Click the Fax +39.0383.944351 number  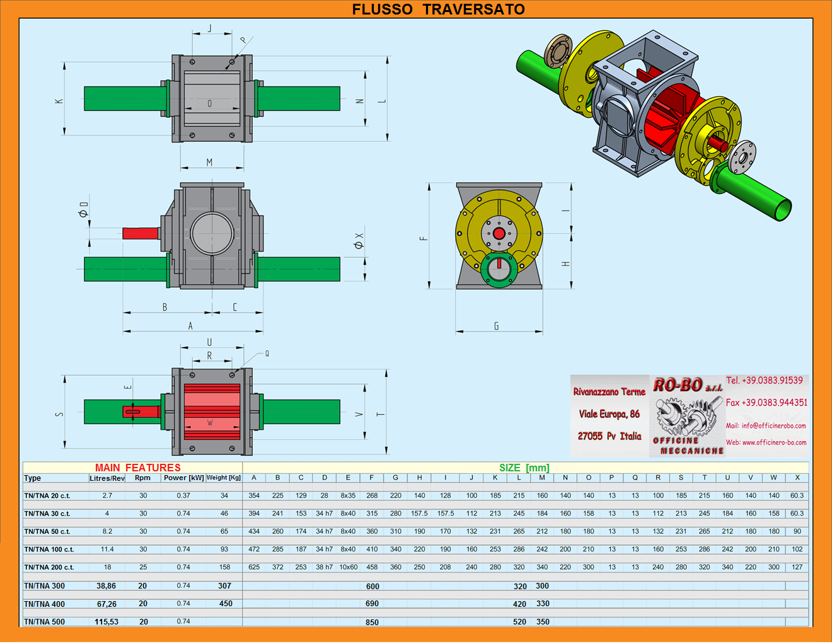pyautogui.click(x=766, y=403)
